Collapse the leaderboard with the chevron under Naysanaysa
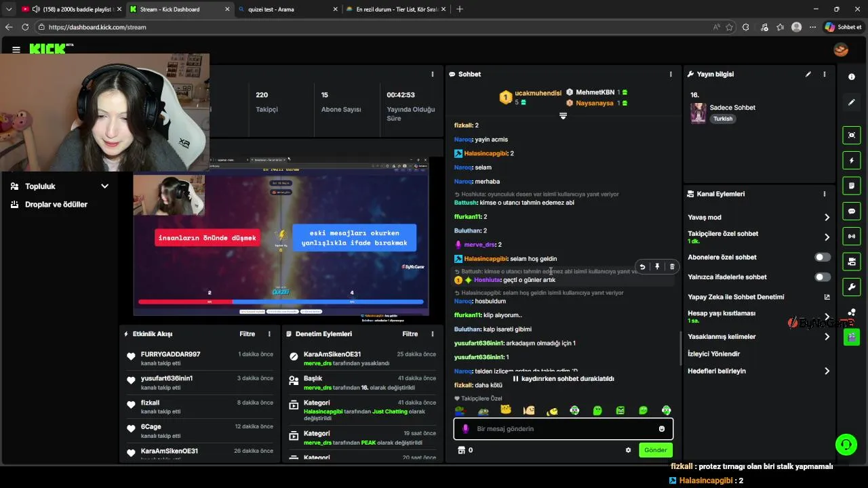 563,116
